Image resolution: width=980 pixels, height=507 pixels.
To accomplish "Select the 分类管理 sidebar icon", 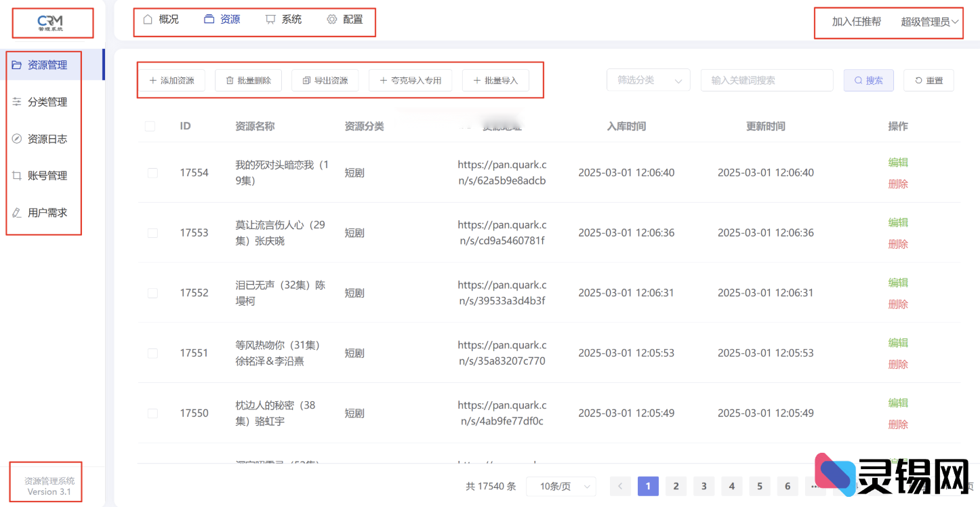I will coord(16,102).
